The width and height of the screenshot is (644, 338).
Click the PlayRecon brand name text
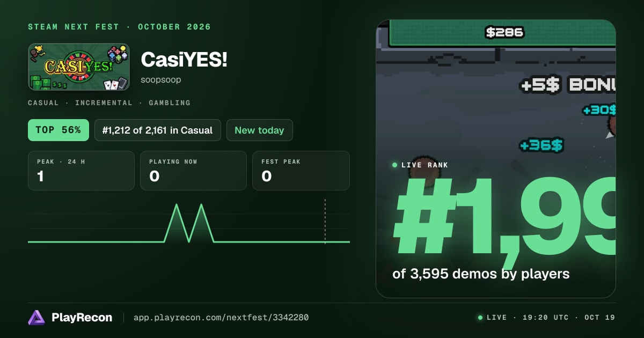click(x=82, y=318)
